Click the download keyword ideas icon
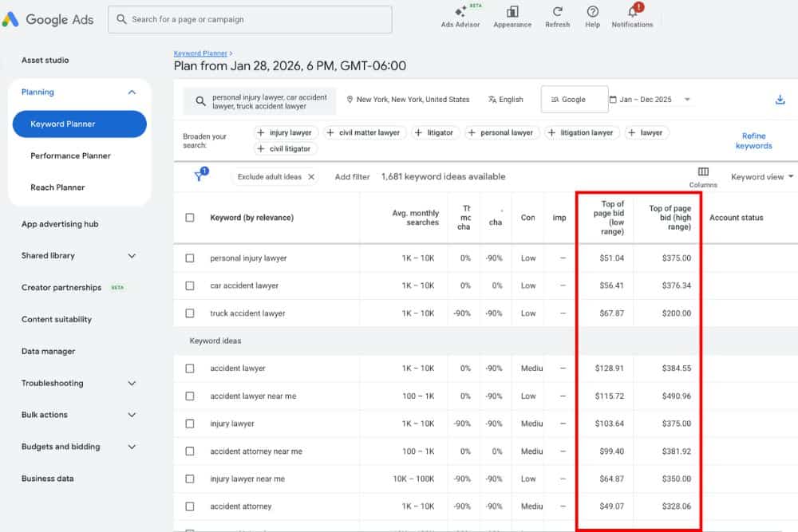798x532 pixels. 780,100
